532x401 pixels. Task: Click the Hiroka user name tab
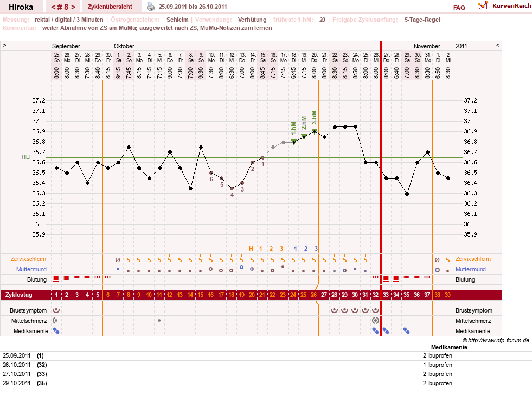click(x=21, y=7)
